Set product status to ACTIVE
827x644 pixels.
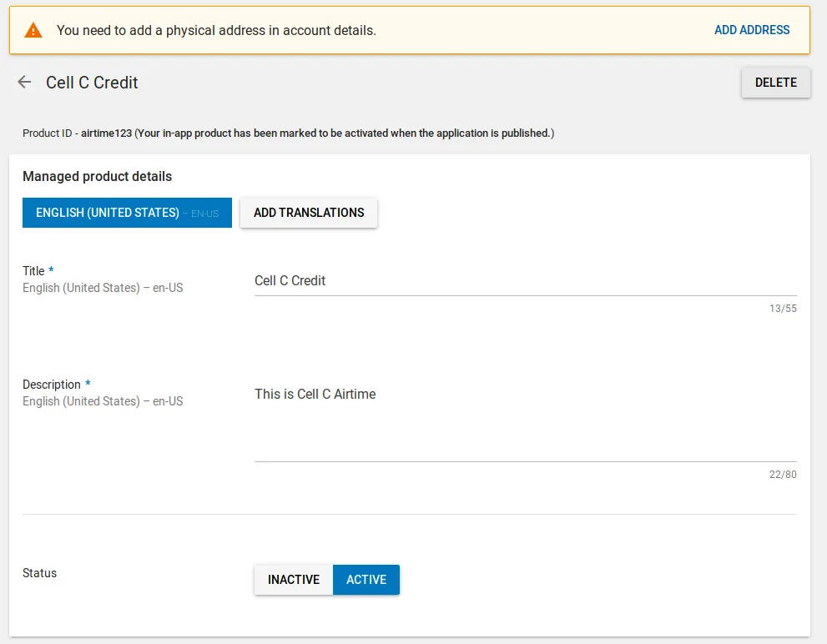point(366,580)
